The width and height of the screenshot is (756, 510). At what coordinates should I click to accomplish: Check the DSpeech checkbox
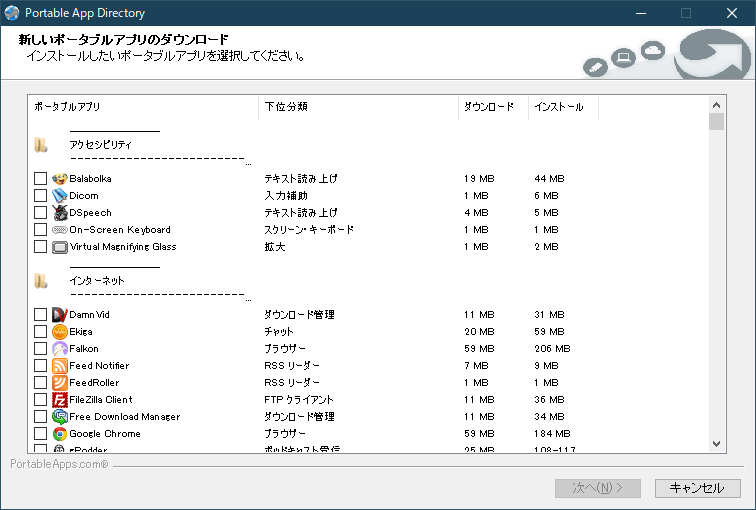[40, 213]
